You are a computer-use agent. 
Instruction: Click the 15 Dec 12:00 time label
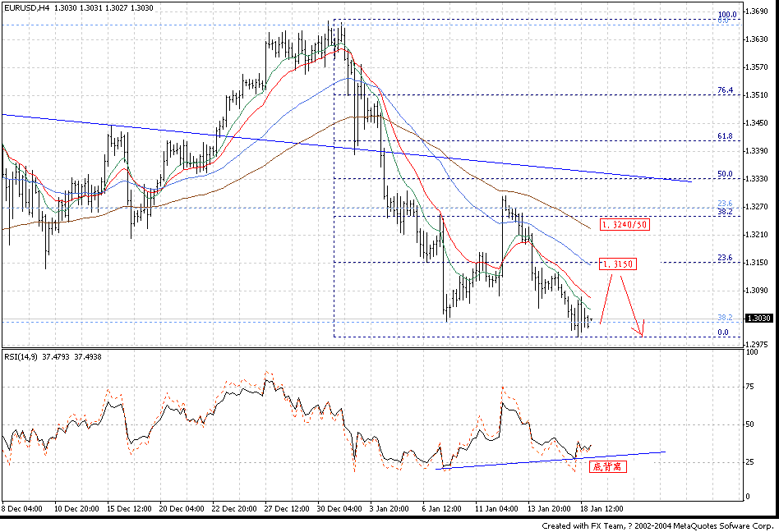click(129, 509)
